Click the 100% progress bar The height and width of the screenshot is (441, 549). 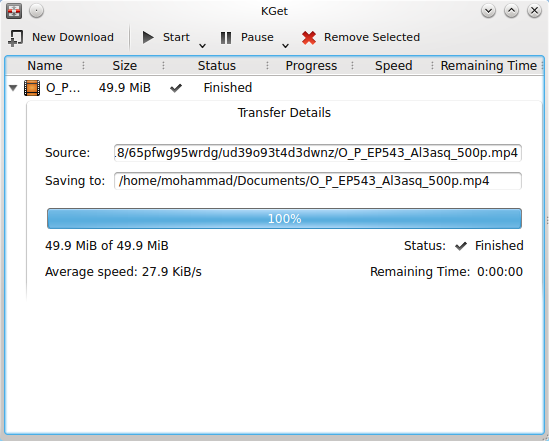coord(284,219)
